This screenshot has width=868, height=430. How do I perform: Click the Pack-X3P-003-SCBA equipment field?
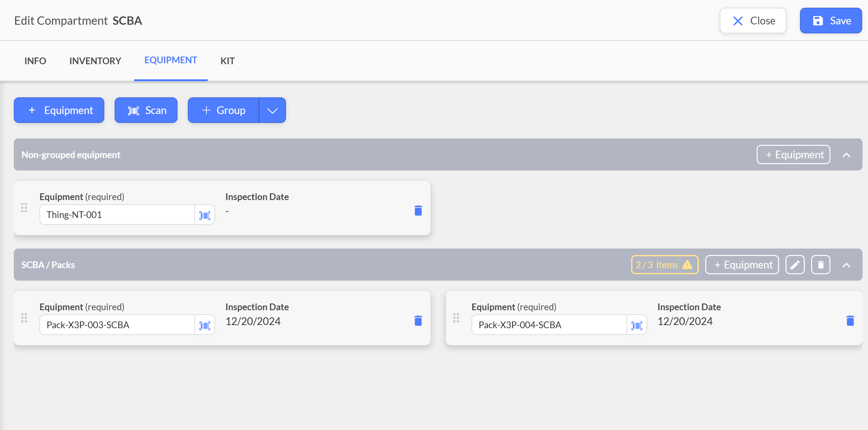coord(117,325)
